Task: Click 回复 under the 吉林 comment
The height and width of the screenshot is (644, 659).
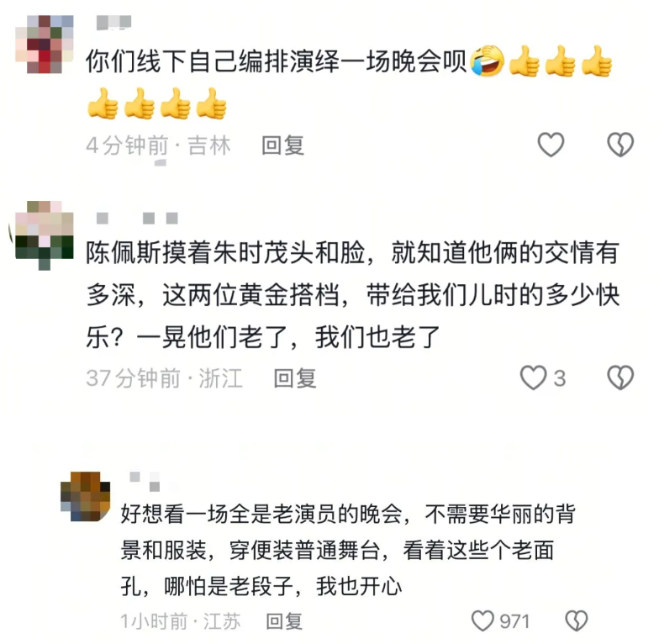Action: click(x=282, y=145)
